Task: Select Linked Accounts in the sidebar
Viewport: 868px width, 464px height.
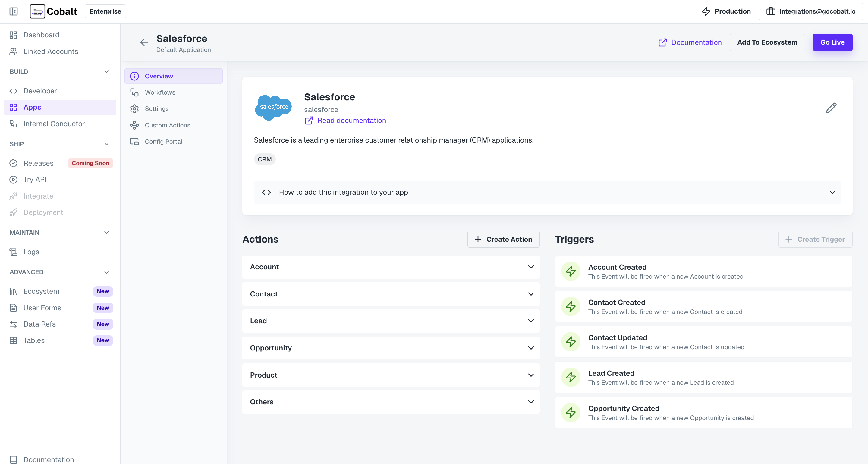Action: point(51,51)
